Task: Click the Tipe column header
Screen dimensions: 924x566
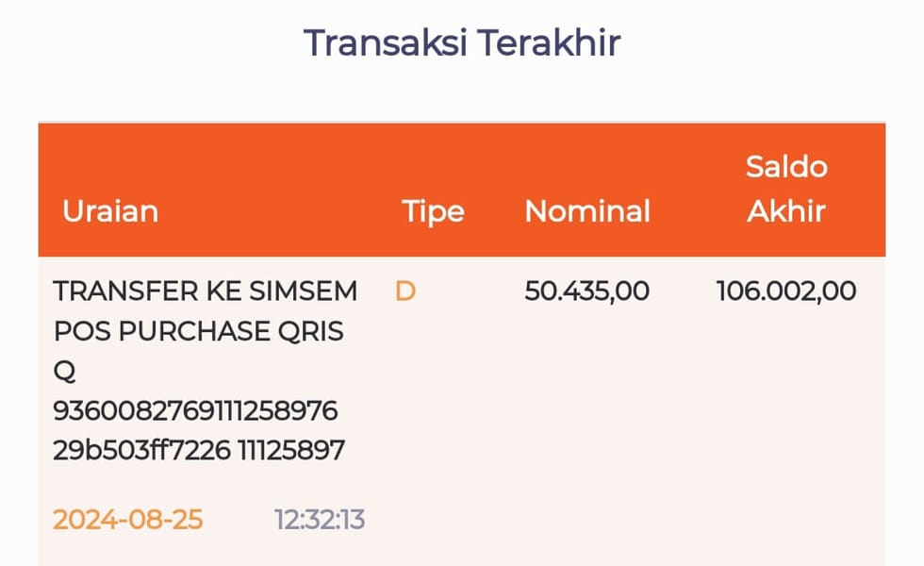Action: click(433, 210)
